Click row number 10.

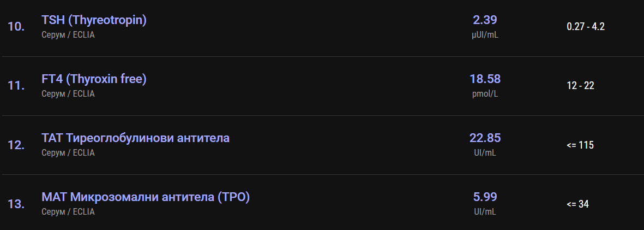coord(16,27)
